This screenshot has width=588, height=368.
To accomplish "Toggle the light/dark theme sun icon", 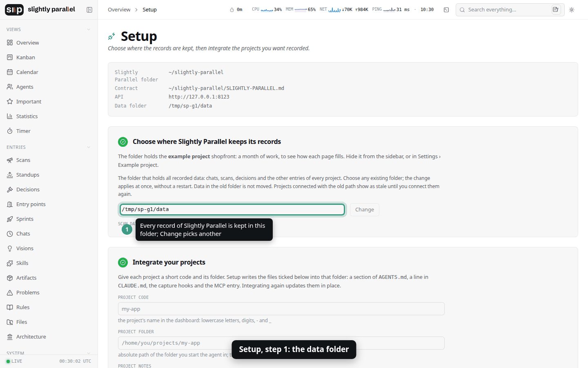I will (x=572, y=10).
